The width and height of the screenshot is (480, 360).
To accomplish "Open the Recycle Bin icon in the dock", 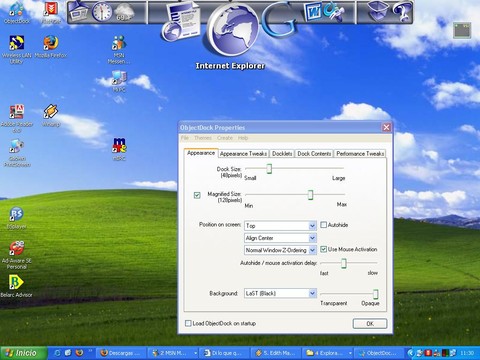I will click(378, 11).
